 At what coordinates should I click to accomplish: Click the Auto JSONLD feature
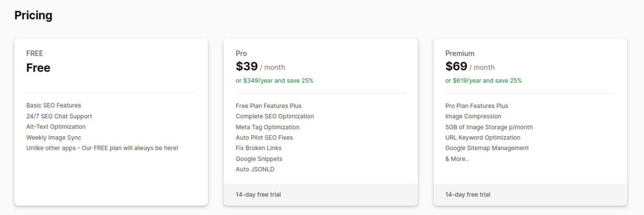[255, 169]
